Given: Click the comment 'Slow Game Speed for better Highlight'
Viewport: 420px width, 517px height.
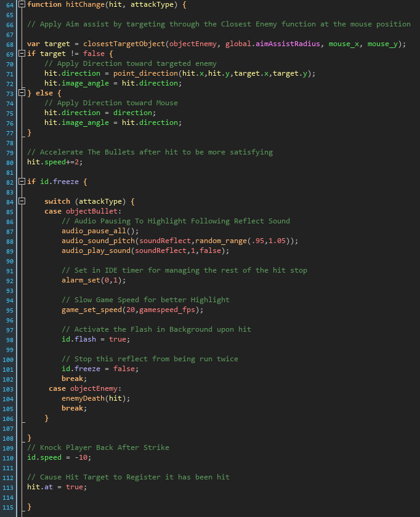Looking at the screenshot, I should coord(145,300).
